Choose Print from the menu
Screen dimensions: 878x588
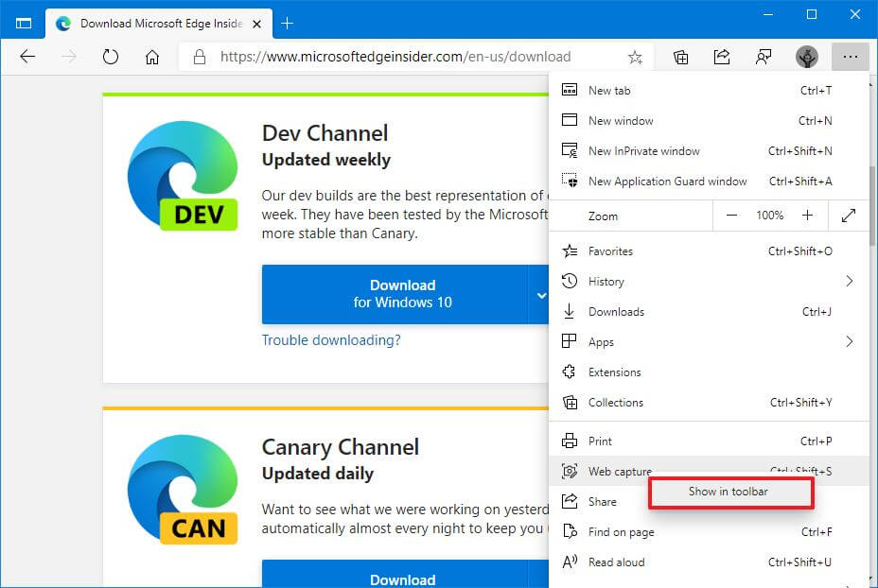709,441
